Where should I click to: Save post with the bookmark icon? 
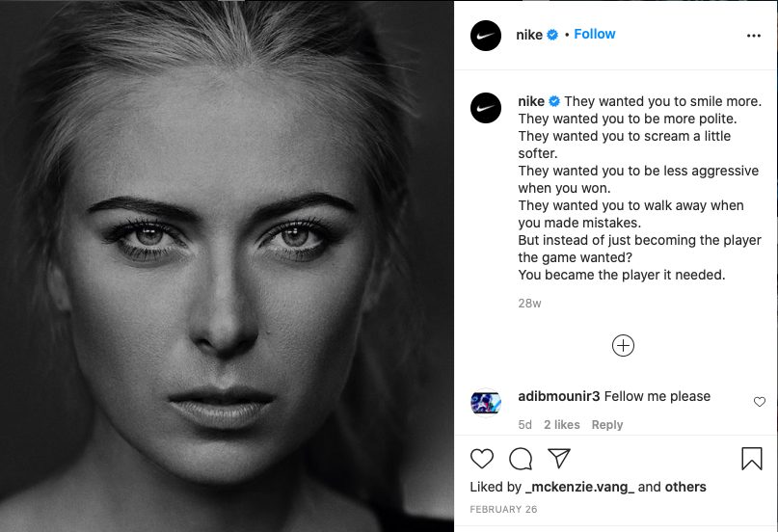tap(752, 458)
